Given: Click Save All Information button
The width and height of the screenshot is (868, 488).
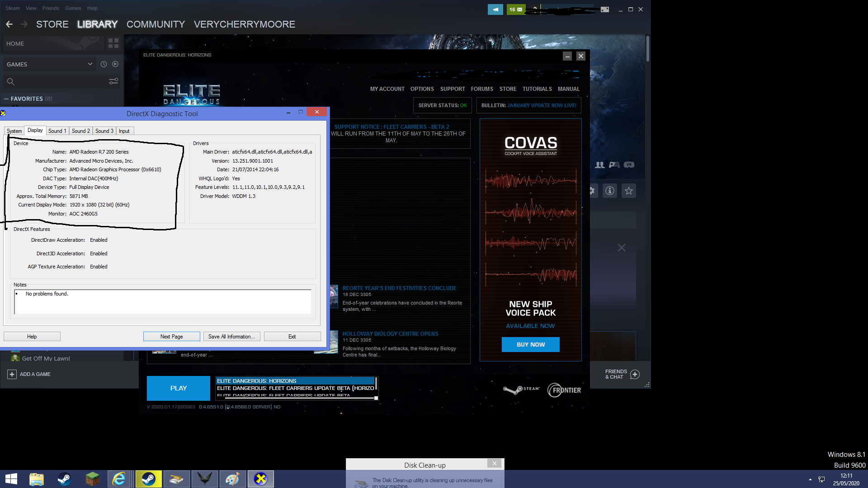Looking at the screenshot, I should (x=231, y=337).
